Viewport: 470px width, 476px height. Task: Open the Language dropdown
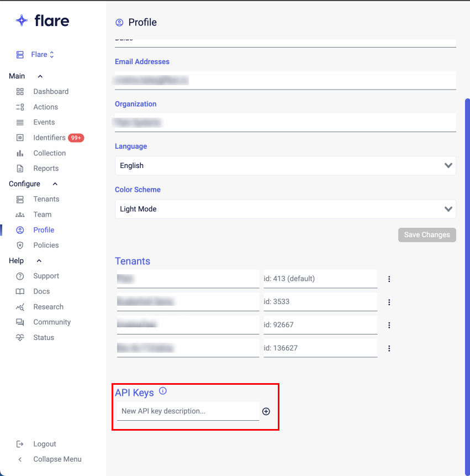285,166
